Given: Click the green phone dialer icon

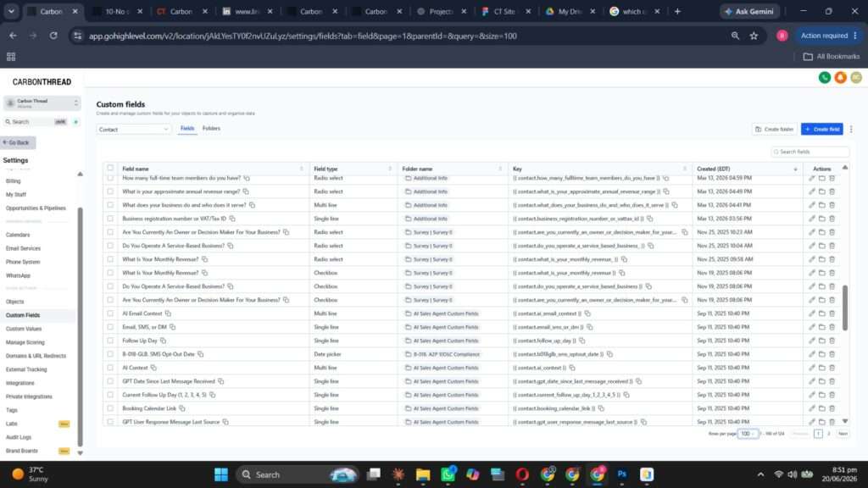Looking at the screenshot, I should tap(824, 77).
